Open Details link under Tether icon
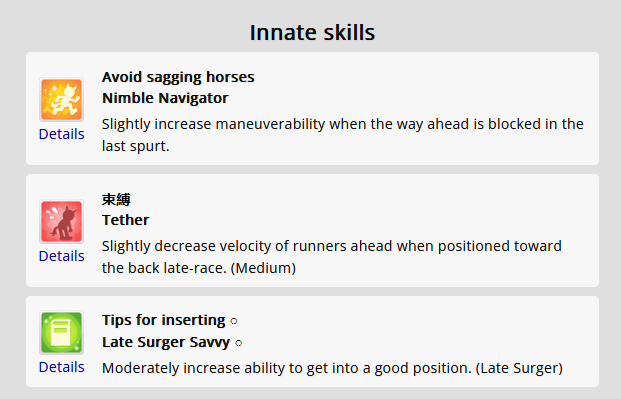The width and height of the screenshot is (621, 399). [61, 256]
